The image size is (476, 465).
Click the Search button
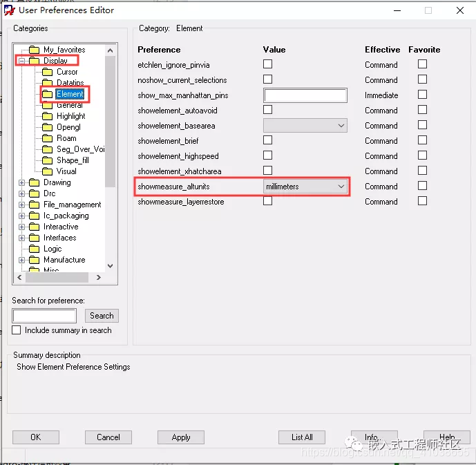click(x=102, y=316)
